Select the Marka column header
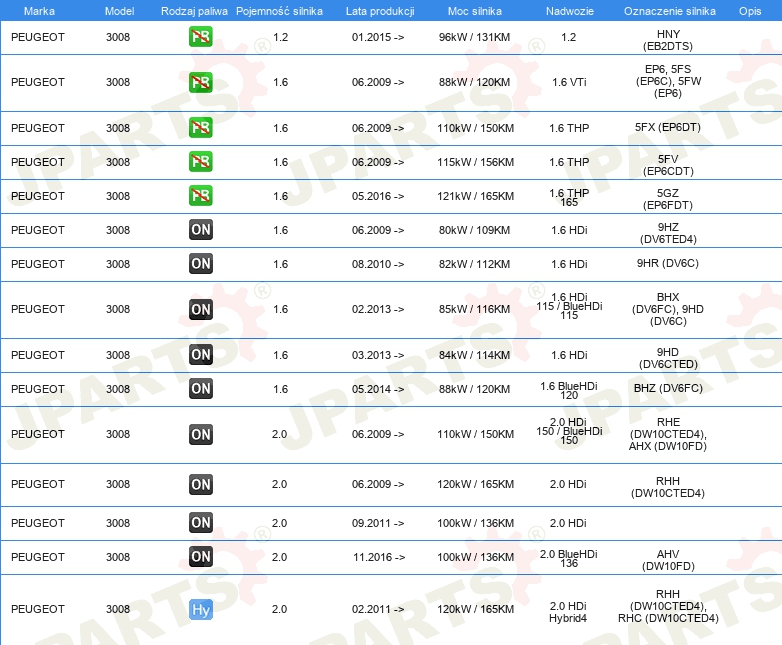The height and width of the screenshot is (645, 782). click(39, 11)
